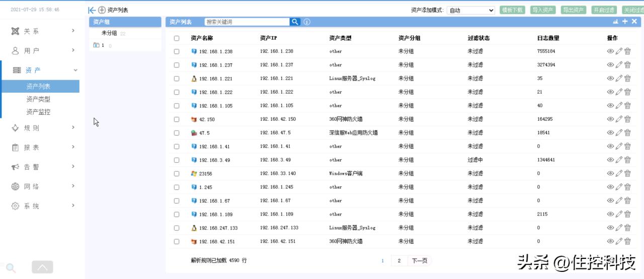Click the Windows icon for asset 23156
The image size is (644, 279).
coord(194,173)
